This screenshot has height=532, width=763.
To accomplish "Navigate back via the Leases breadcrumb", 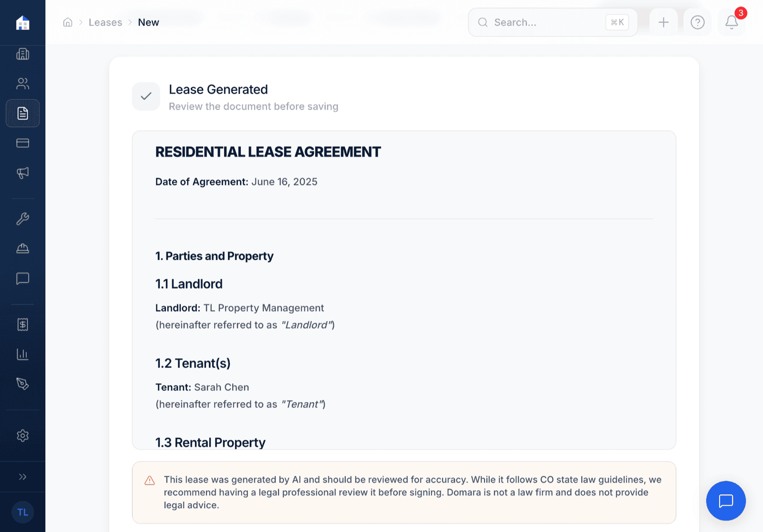I will 105,22.
